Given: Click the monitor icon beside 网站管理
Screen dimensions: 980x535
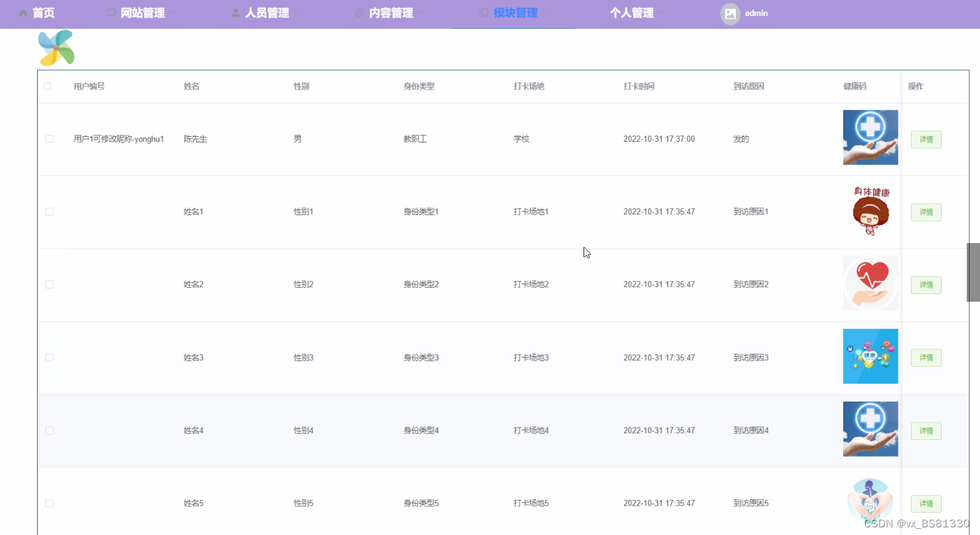Looking at the screenshot, I should (x=112, y=13).
